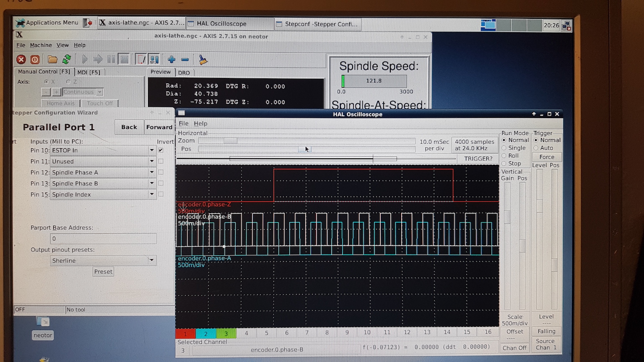Viewport: 644px width, 362px height.
Task: Click the horizontal Zoom slider
Action: (230, 141)
